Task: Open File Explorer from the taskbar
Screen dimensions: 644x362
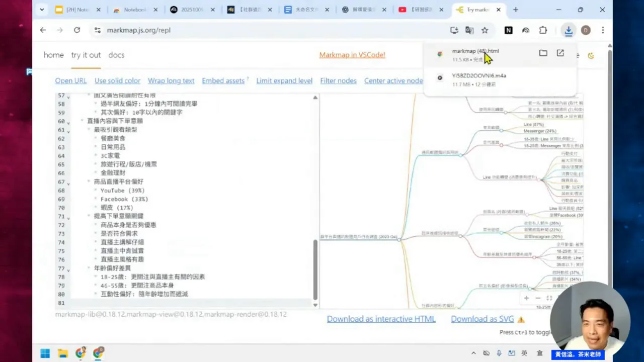Action: point(63,353)
